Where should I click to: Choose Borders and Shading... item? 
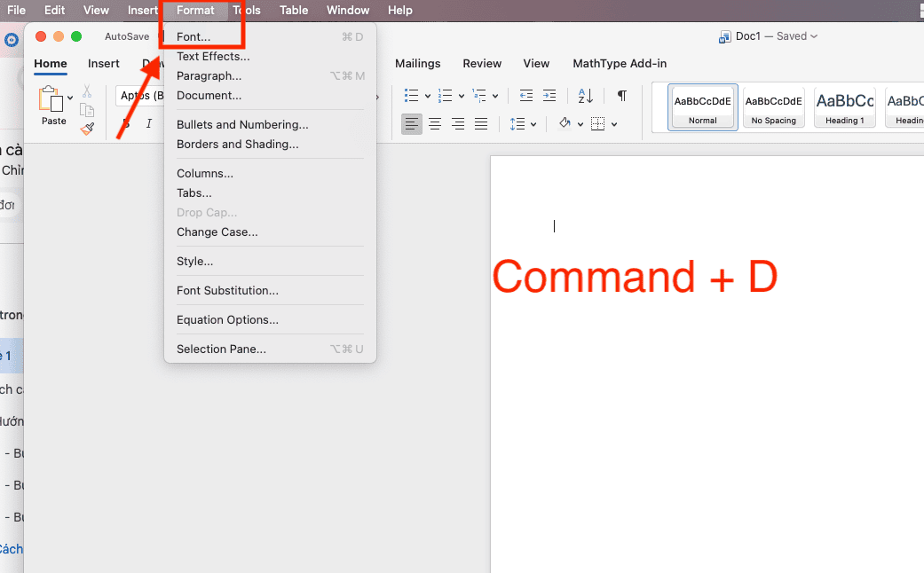270,144
